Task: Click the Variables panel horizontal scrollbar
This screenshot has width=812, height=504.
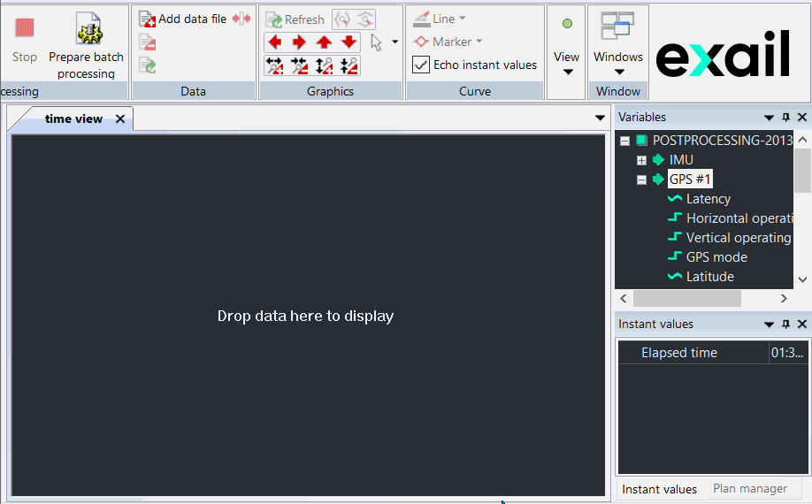Action: (686, 299)
